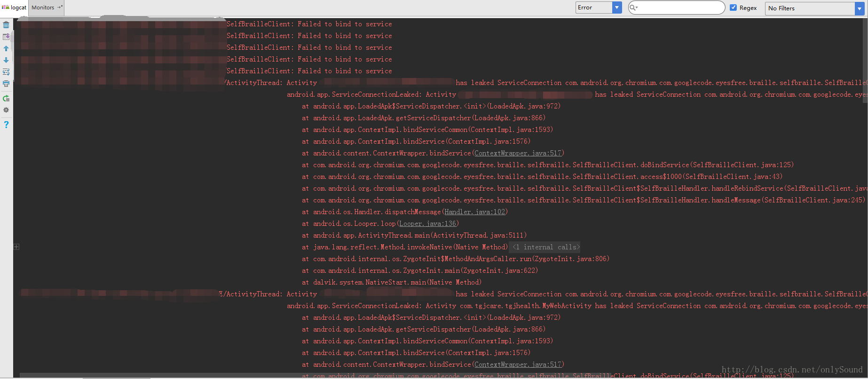Viewport: 868px width, 379px height.
Task: Click the search magnifier icon in filter
Action: 633,8
